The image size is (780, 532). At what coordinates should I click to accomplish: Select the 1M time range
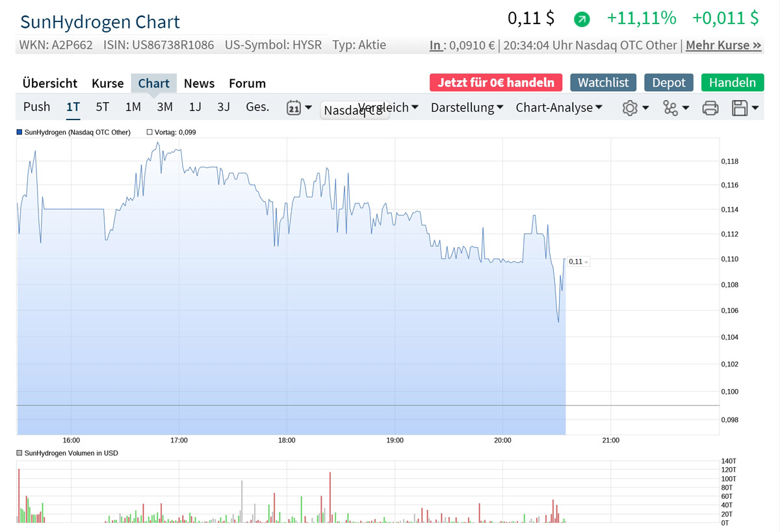[133, 107]
